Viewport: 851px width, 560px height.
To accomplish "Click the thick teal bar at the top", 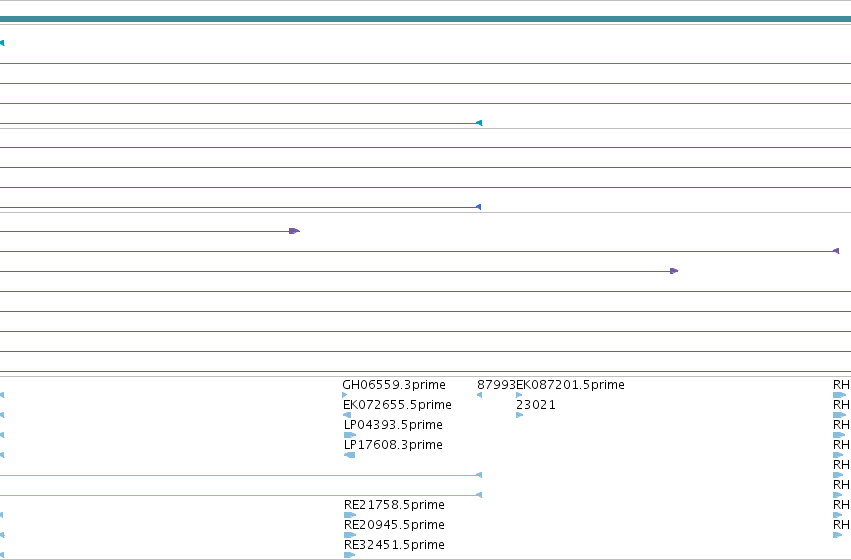I will tap(426, 20).
